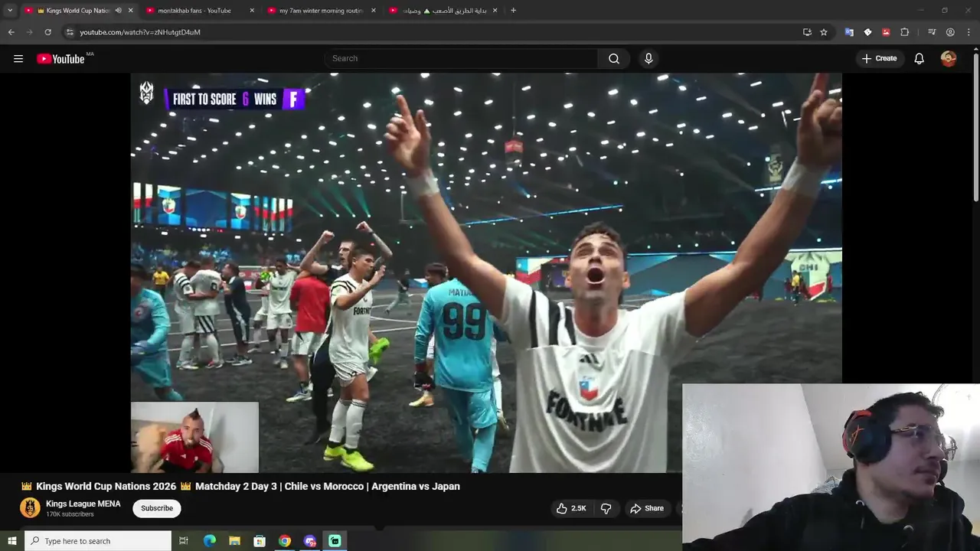980x551 pixels.
Task: Close the montakhab fans tab
Action: click(252, 11)
